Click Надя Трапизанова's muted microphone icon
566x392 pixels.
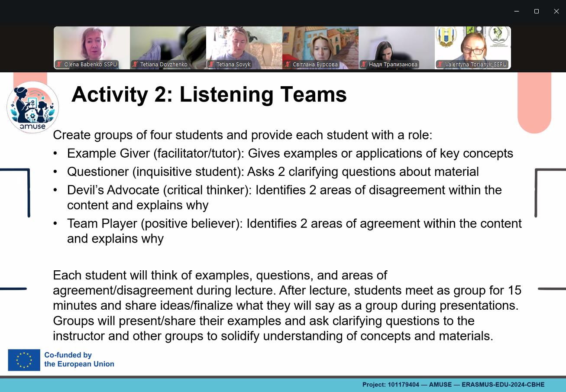pyautogui.click(x=364, y=65)
